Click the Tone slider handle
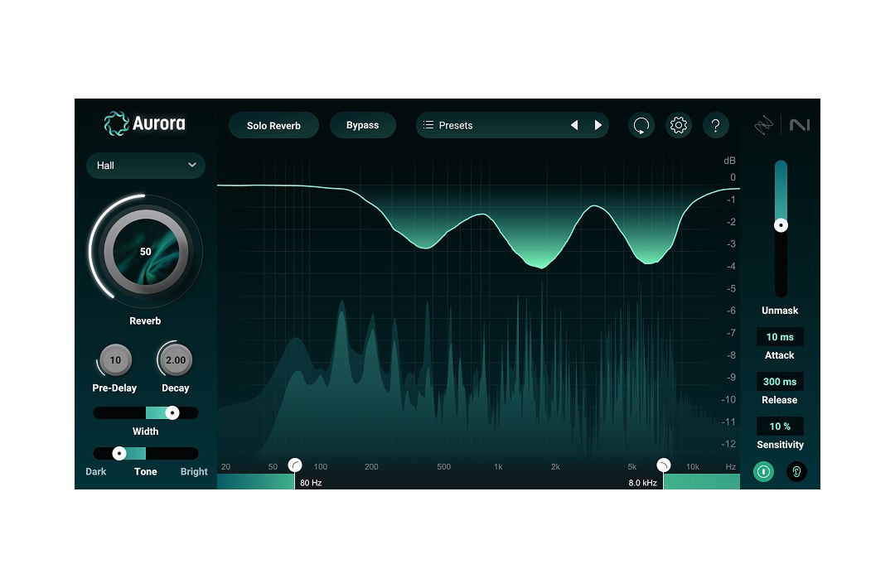Viewport: 895px width, 588px height. (119, 453)
